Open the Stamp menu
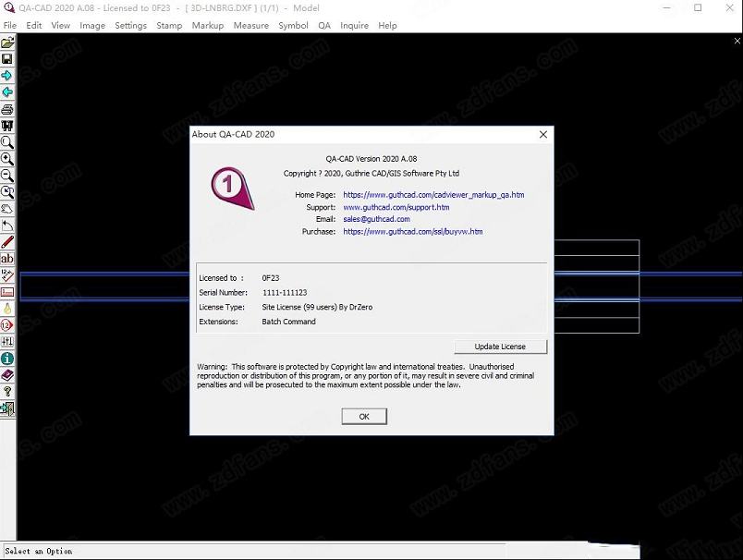 coord(169,26)
